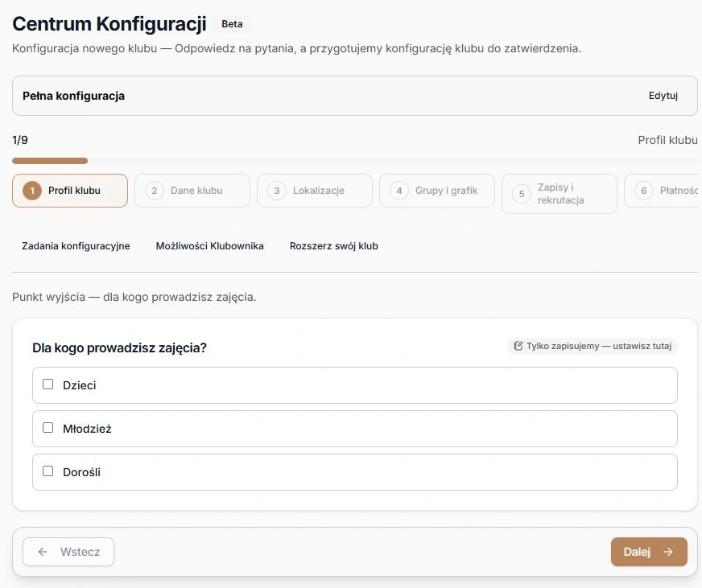The height and width of the screenshot is (588, 702).
Task: Click the Edytuj button
Action: pos(663,96)
